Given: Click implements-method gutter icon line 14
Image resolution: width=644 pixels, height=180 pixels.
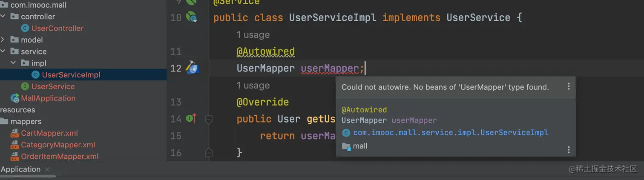Looking at the screenshot, I should [191, 119].
